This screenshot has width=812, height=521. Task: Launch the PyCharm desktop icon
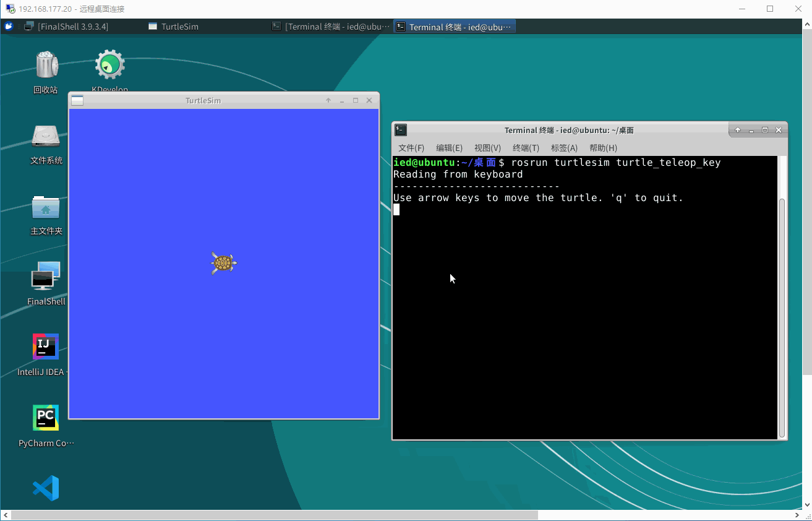tap(46, 418)
